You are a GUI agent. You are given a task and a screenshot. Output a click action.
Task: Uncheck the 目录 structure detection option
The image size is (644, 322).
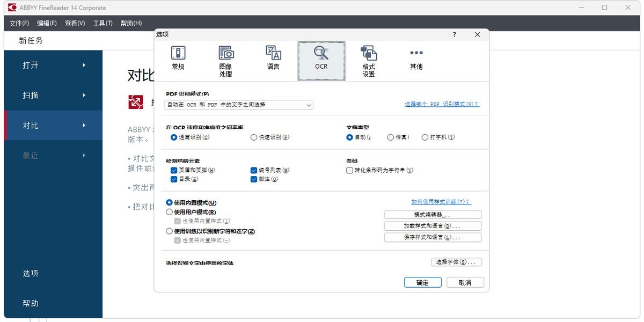(174, 179)
